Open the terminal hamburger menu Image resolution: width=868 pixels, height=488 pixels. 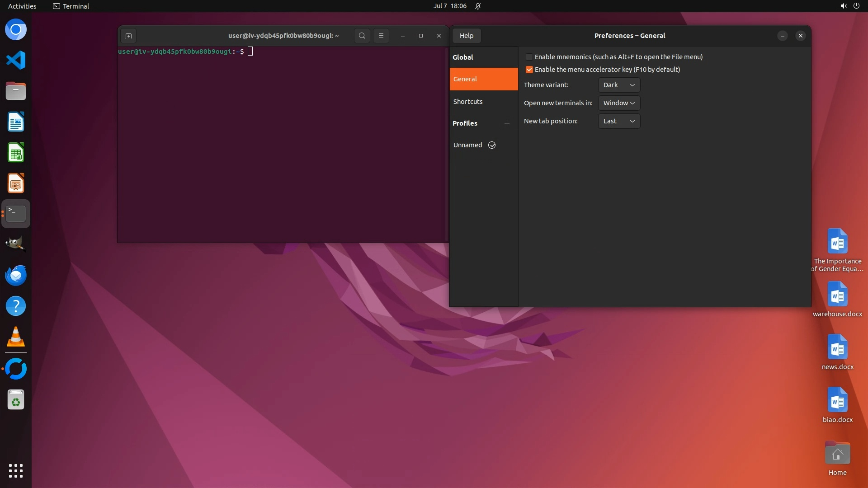(381, 36)
